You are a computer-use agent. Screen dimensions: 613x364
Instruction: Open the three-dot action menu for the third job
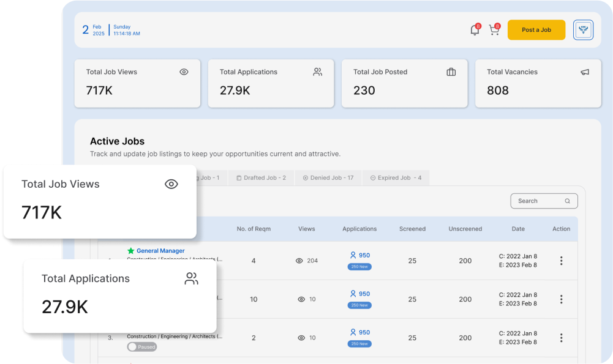(x=561, y=338)
